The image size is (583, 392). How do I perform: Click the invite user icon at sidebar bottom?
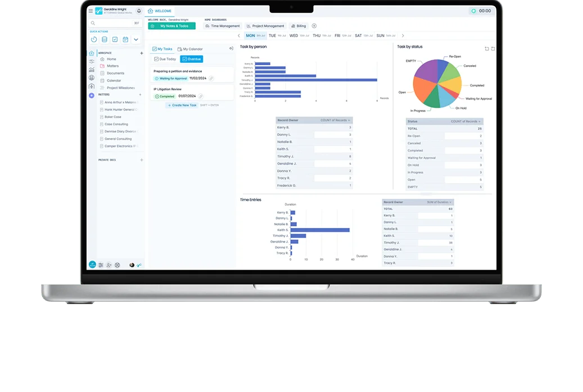(109, 265)
